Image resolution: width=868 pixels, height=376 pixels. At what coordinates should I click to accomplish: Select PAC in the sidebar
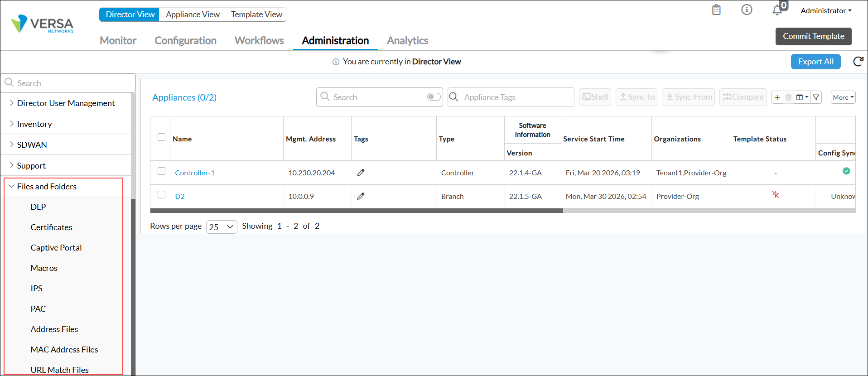pos(38,309)
